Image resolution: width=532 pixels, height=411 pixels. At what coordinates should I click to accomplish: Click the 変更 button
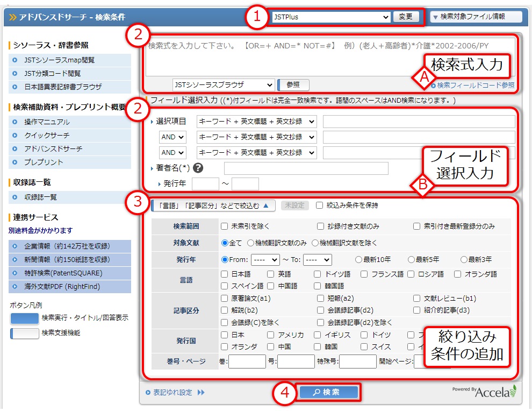pos(405,17)
